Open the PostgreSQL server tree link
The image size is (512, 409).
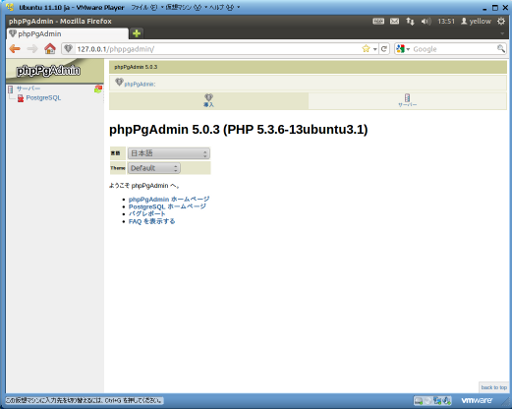tap(43, 98)
